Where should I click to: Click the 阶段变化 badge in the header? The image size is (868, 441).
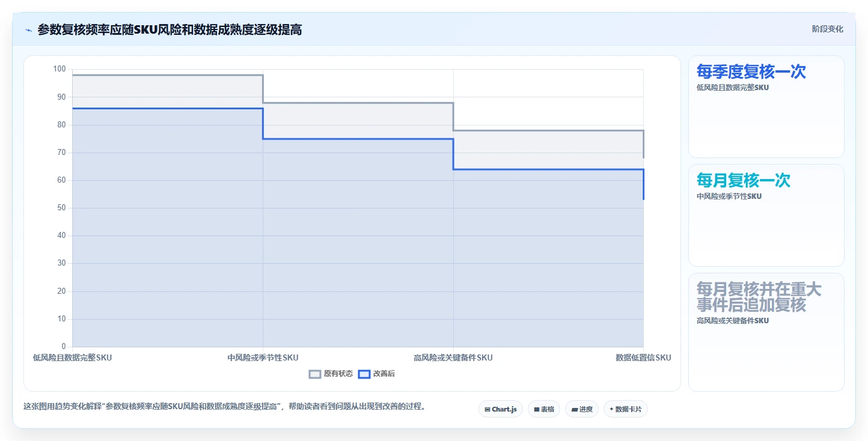827,29
